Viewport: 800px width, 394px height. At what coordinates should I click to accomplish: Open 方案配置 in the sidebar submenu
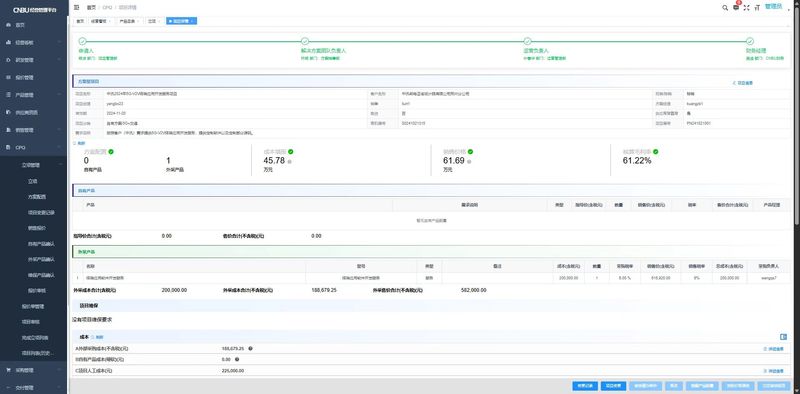point(36,196)
